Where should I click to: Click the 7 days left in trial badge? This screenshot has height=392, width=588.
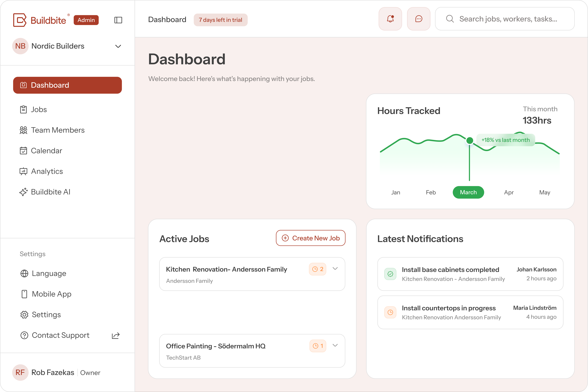[220, 20]
